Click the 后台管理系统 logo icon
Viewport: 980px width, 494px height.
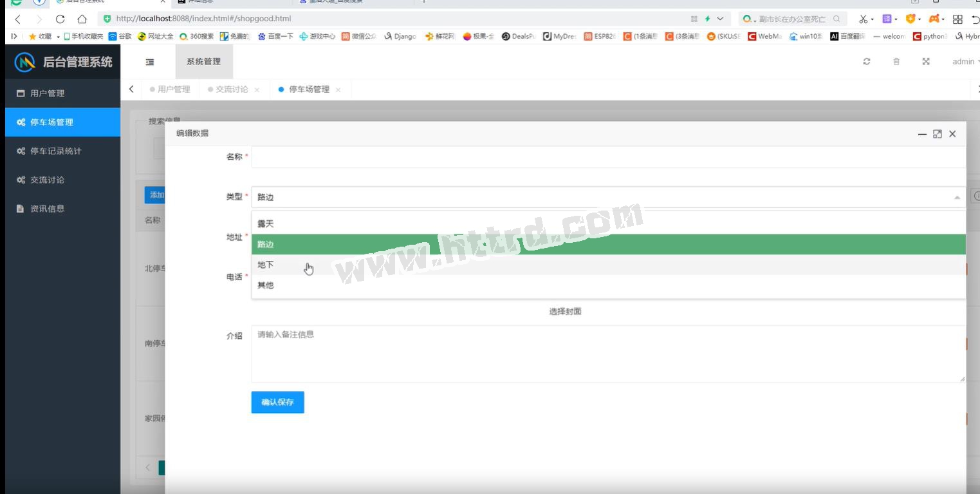point(24,62)
